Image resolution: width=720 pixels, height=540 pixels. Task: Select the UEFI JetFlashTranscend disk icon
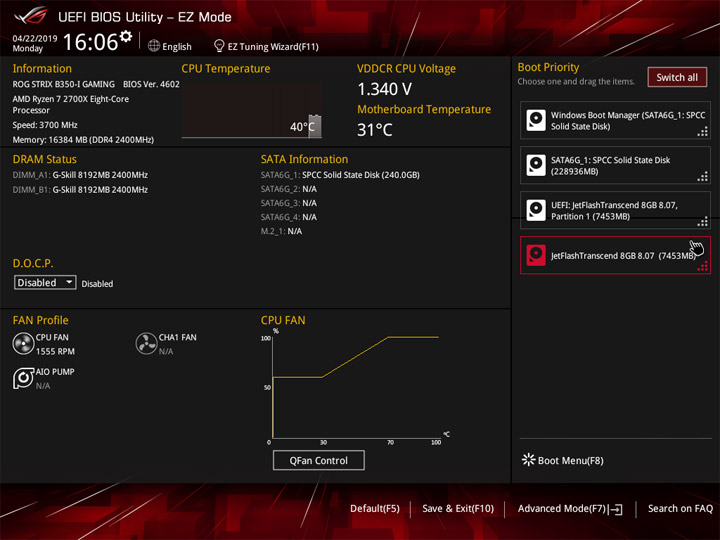tap(536, 210)
